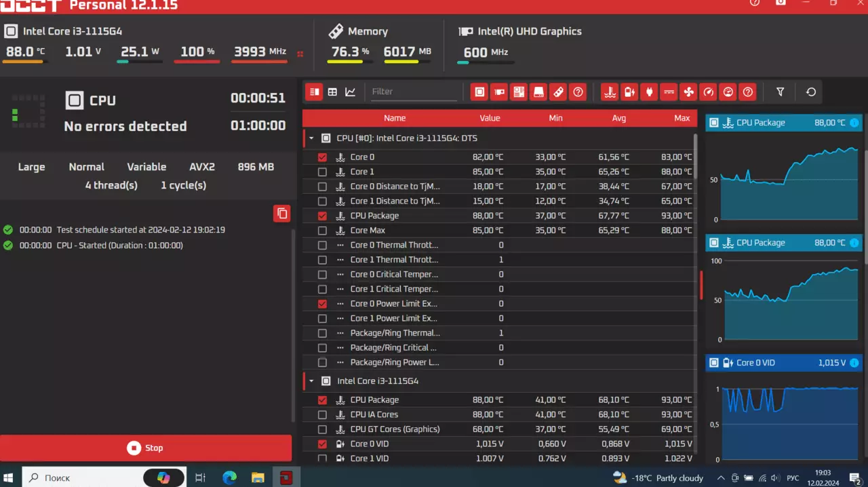Sort the sensor table by Avg column

(x=618, y=118)
